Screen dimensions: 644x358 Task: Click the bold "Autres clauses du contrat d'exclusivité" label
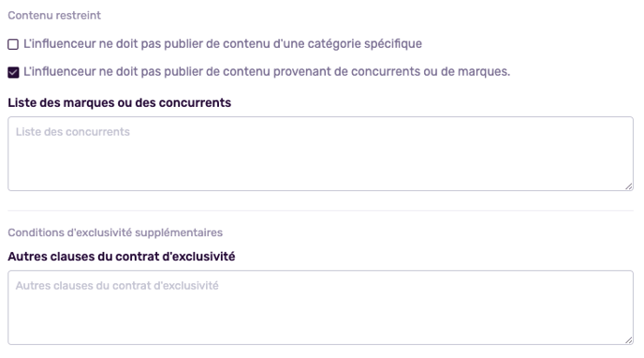click(x=122, y=257)
